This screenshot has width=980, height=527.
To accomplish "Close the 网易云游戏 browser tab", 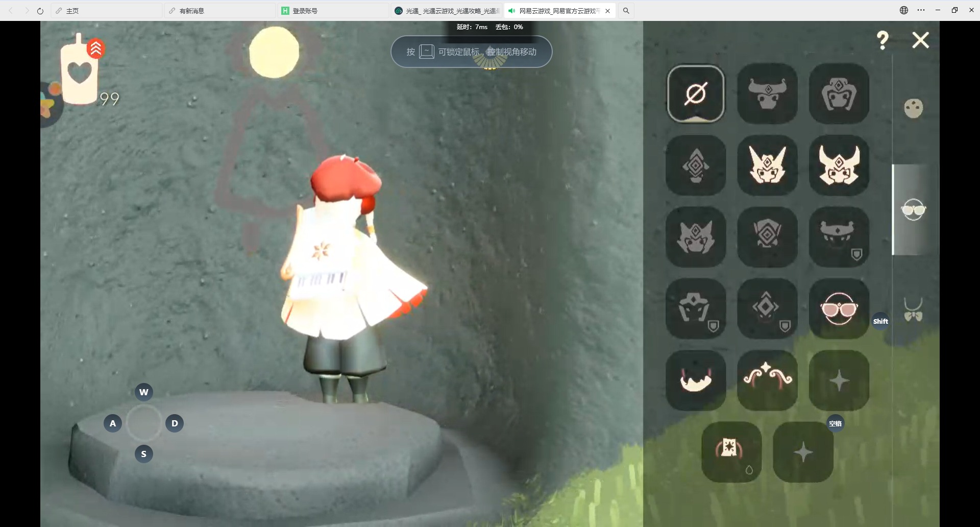I will click(607, 11).
